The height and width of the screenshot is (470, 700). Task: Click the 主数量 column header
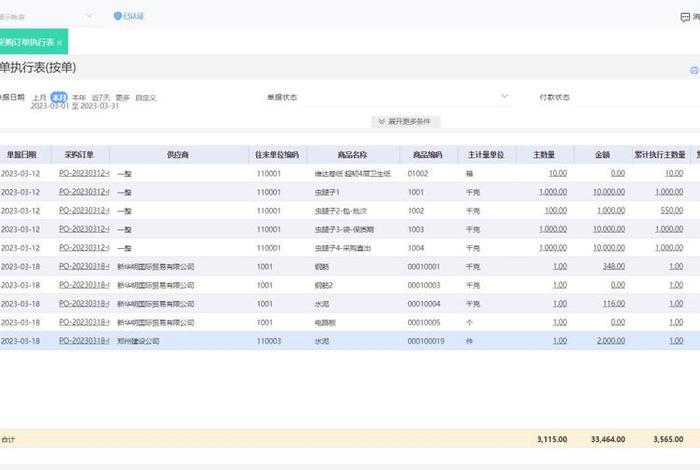tap(544, 155)
